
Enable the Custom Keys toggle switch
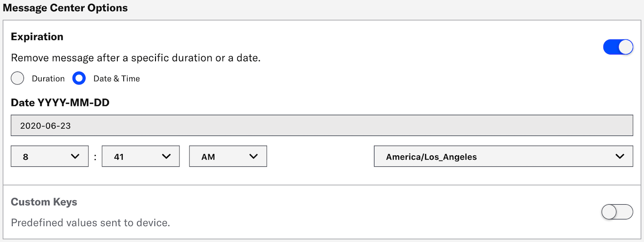(x=617, y=212)
